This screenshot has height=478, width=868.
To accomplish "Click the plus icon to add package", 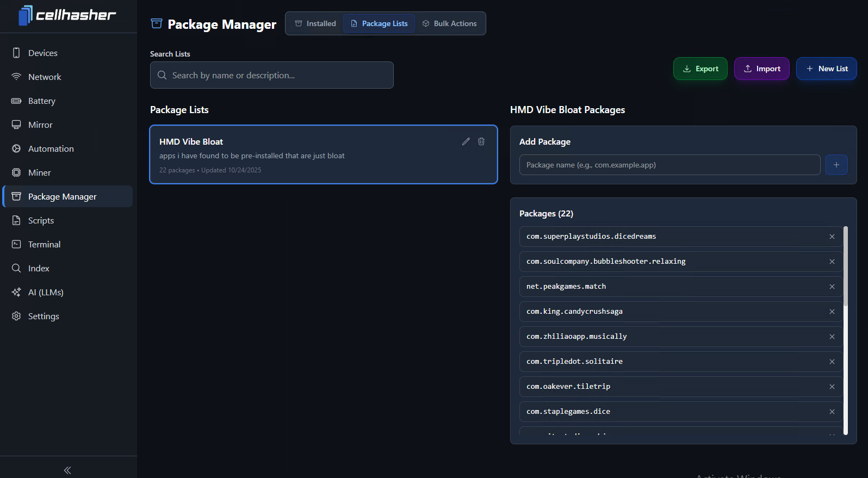I will 836,165.
